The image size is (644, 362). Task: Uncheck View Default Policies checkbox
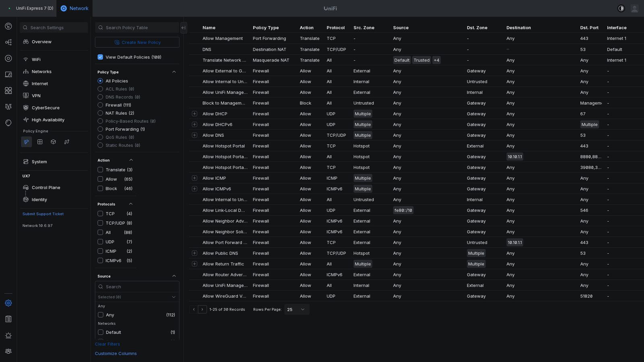(100, 57)
